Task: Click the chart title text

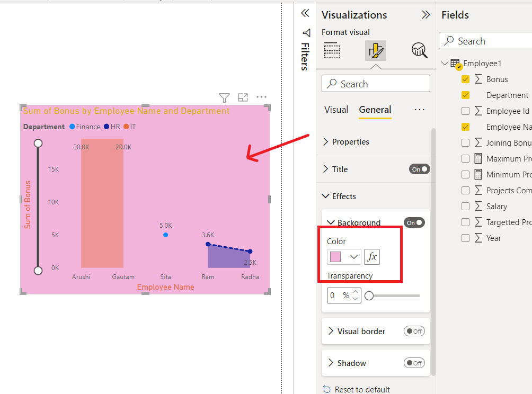Action: [x=126, y=111]
